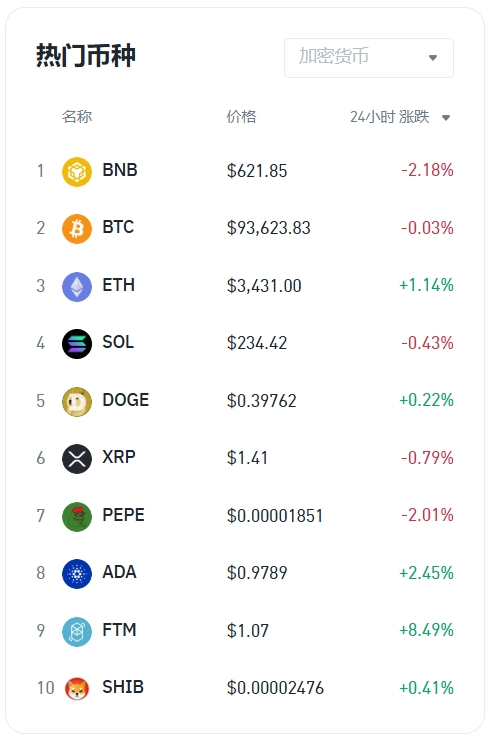Open the BTC name link

tap(118, 227)
